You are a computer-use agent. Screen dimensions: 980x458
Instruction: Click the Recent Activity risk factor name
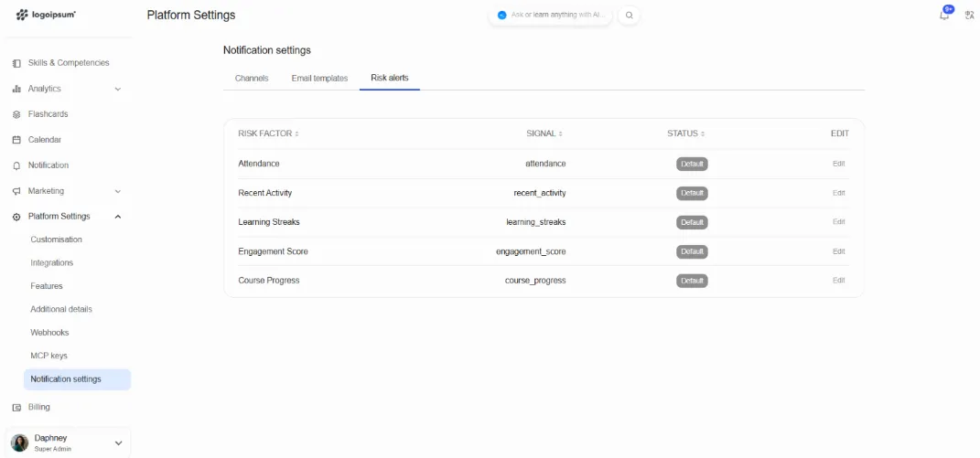pos(265,193)
